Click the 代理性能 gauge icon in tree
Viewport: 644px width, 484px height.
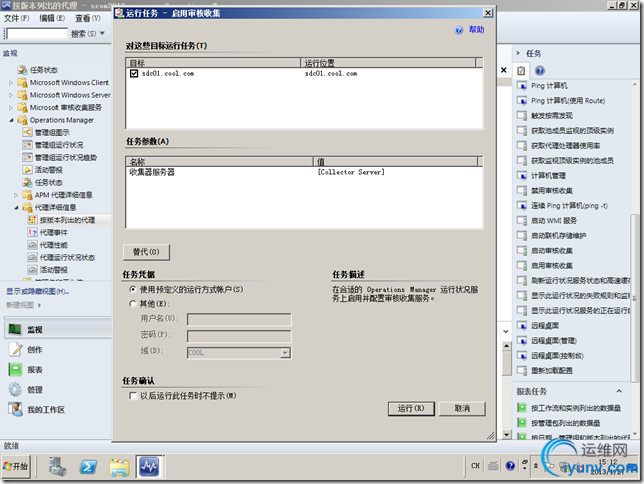32,245
